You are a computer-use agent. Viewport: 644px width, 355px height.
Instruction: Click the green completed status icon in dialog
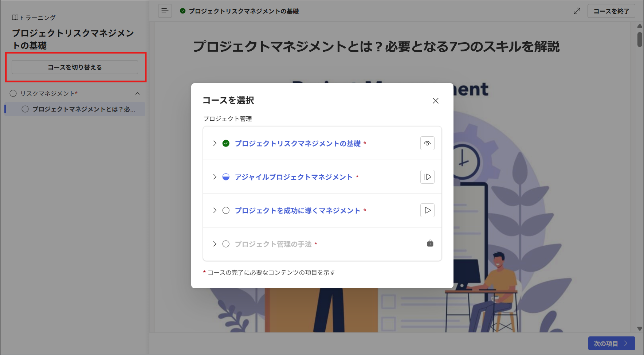tap(226, 143)
